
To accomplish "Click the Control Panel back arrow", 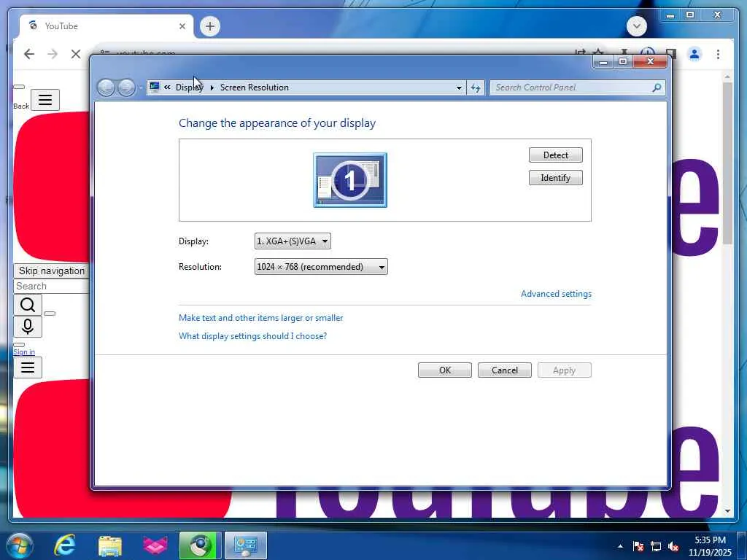I will coord(106,87).
